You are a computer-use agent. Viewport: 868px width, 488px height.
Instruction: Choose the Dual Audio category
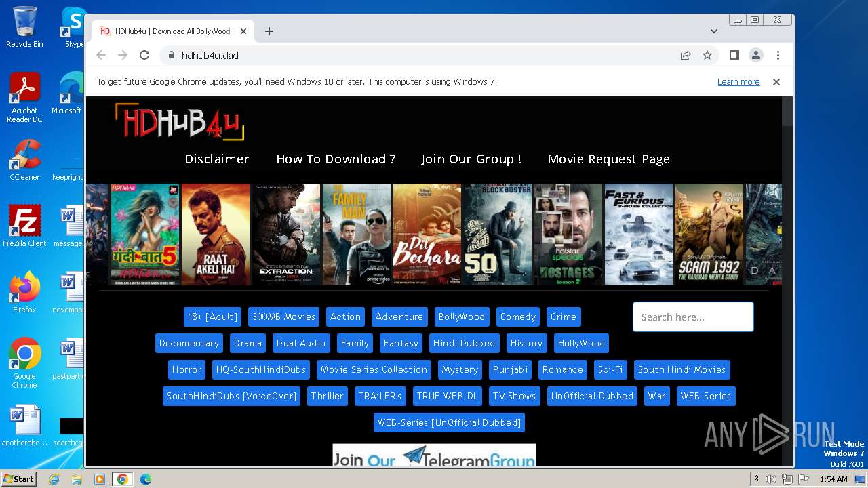click(x=301, y=343)
